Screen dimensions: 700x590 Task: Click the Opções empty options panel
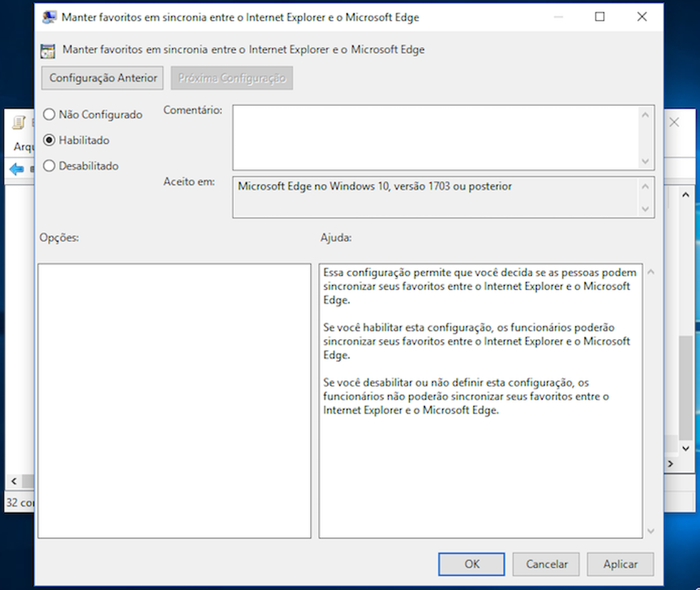tap(174, 400)
